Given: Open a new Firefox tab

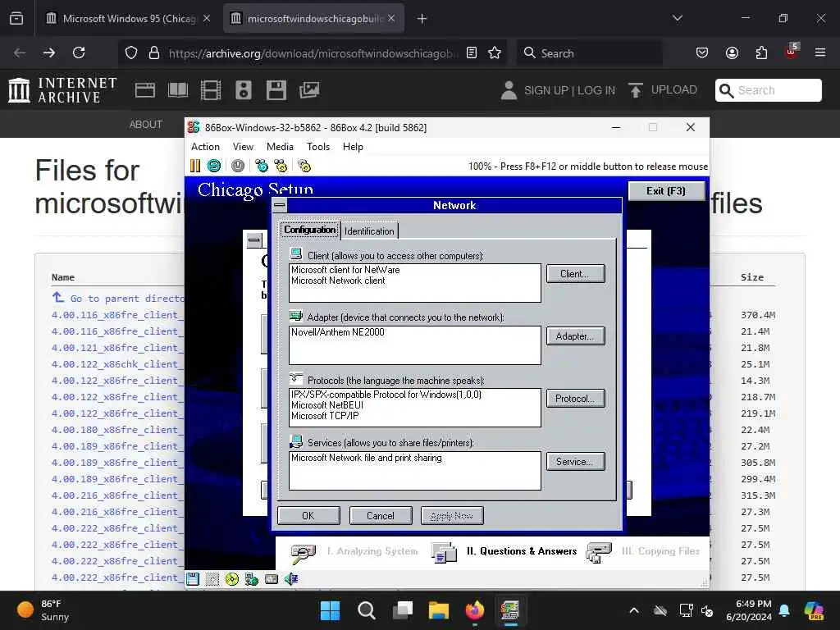Looking at the screenshot, I should pyautogui.click(x=422, y=19).
